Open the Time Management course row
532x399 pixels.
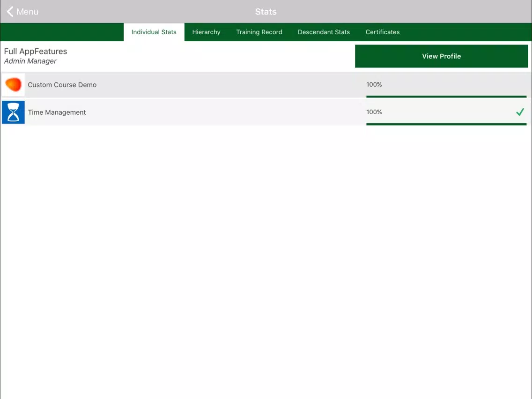coord(266,112)
